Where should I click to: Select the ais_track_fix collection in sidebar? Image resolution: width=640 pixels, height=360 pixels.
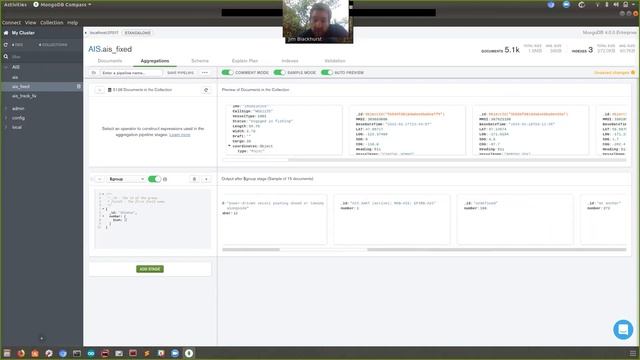pos(24,96)
